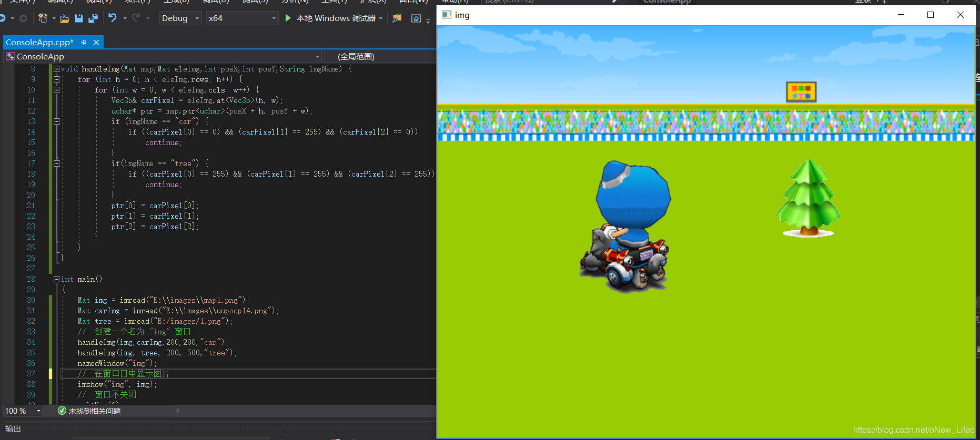Screen dimensions: 980x440
Task: Click the comment 创建一个名为 "img" 窗口
Action: tap(134, 332)
